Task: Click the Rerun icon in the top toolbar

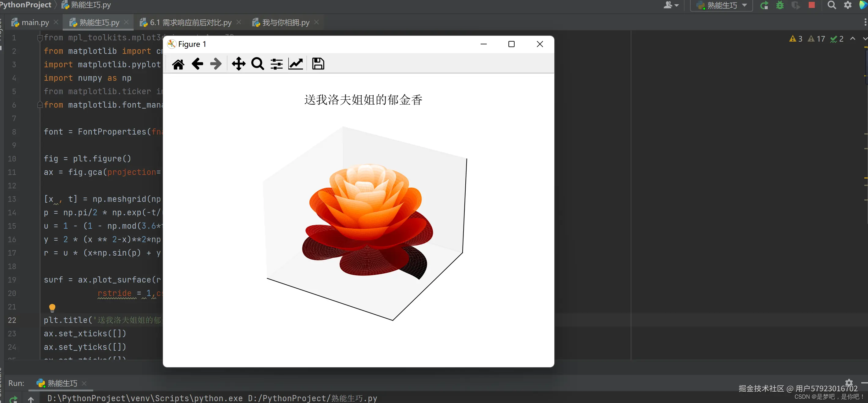Action: point(764,5)
